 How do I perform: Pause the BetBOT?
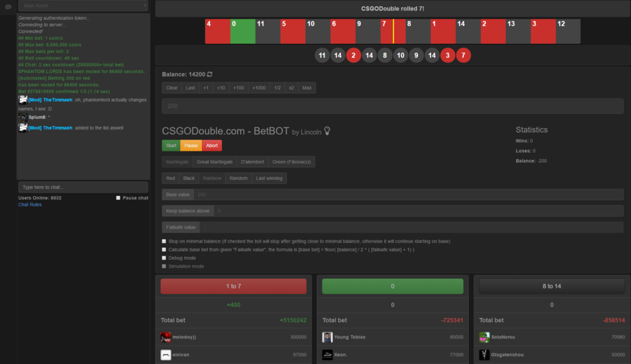click(x=191, y=145)
